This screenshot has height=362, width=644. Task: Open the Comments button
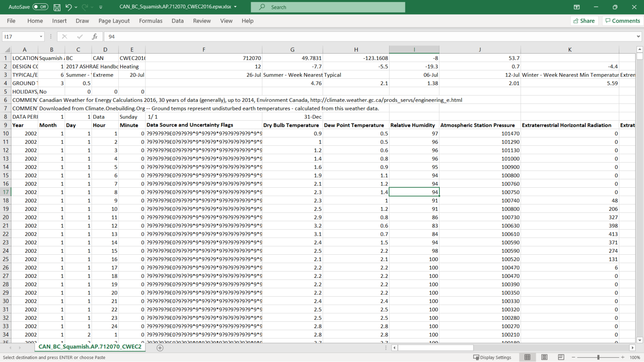point(622,21)
